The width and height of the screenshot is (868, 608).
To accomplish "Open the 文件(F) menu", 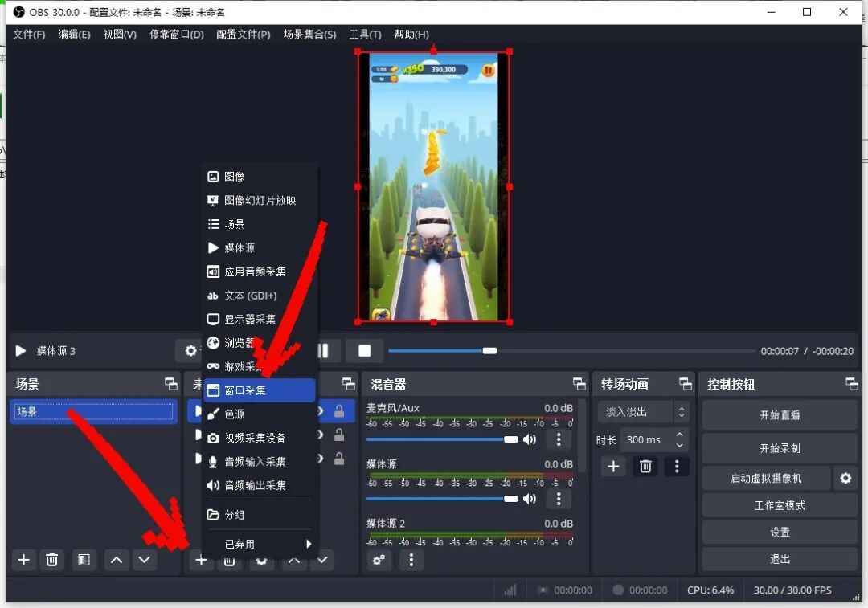I will coord(29,35).
